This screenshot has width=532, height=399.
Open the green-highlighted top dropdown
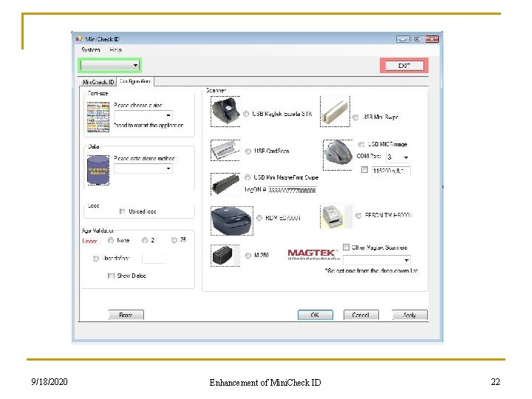tap(110, 65)
